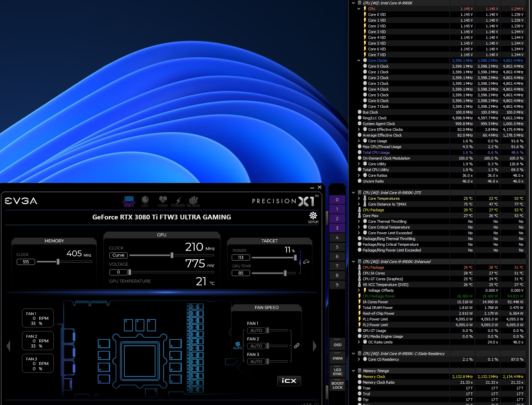Image resolution: width=532 pixels, height=405 pixels.
Task: Open the POWER tab in Precision X1
Action: [178, 202]
